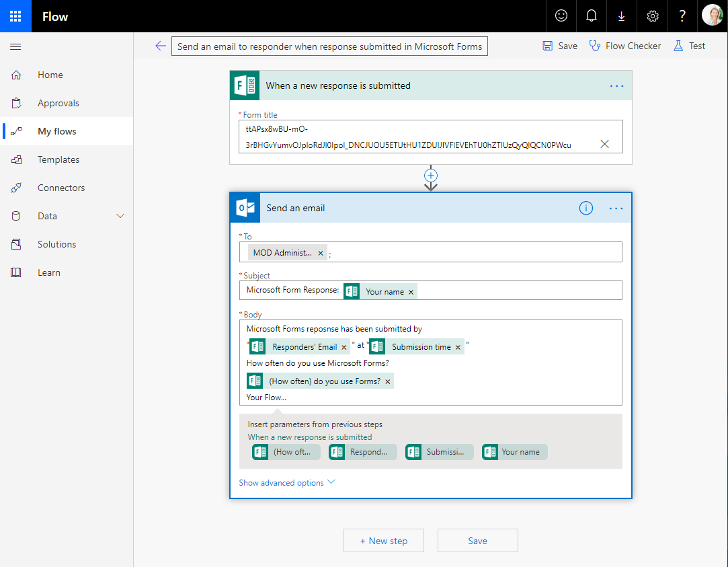This screenshot has height=567, width=728.
Task: Open the trigger step's ellipsis menu
Action: tap(616, 86)
